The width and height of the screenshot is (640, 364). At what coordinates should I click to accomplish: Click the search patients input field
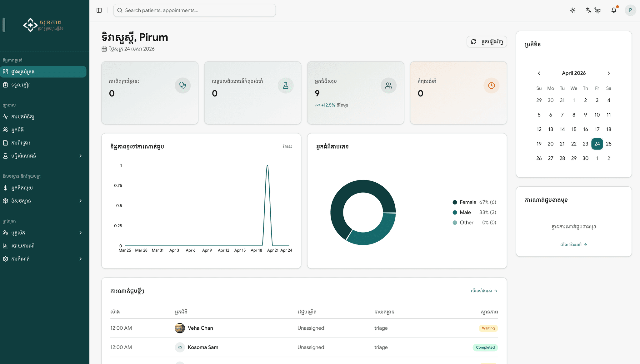(194, 10)
